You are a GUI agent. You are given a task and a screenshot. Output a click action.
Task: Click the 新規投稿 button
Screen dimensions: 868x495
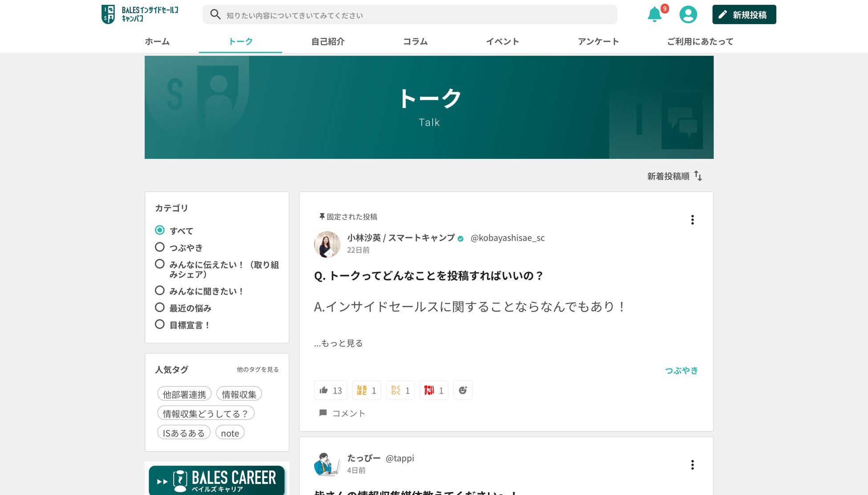click(x=744, y=15)
